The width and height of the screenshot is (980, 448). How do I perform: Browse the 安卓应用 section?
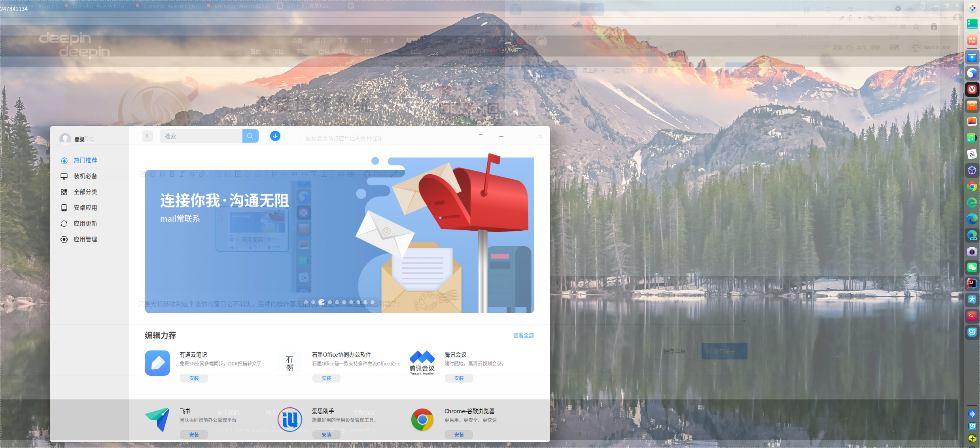(x=85, y=207)
